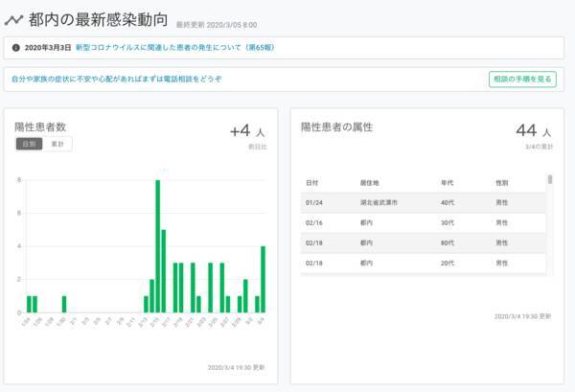Image resolution: width=575 pixels, height=392 pixels.
Task: Click the trend chart icon beside the page title
Action: coord(13,19)
